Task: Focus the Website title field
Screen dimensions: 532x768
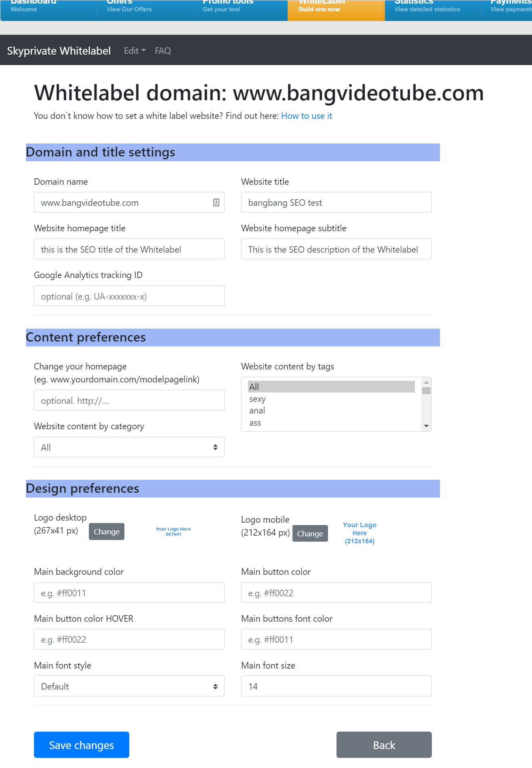Action: [x=336, y=203]
